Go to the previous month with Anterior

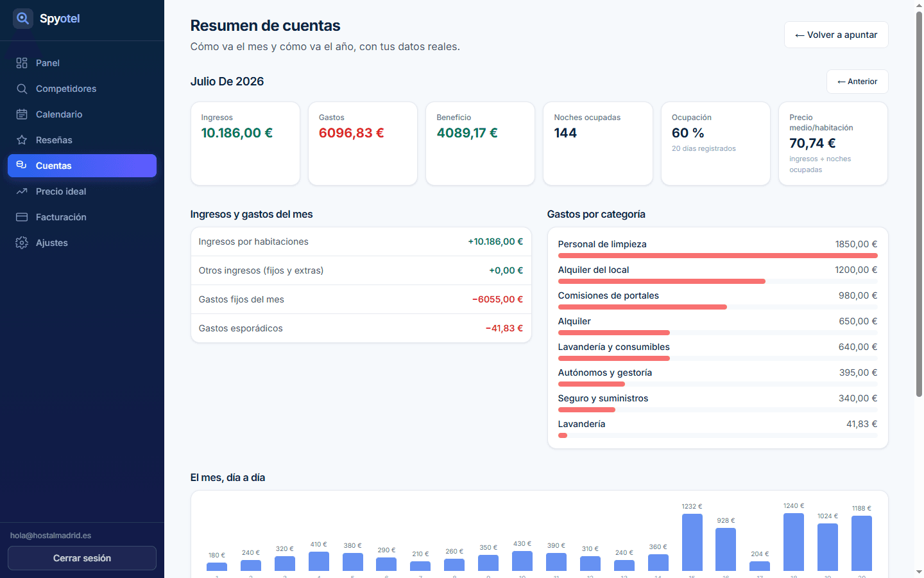pos(857,82)
